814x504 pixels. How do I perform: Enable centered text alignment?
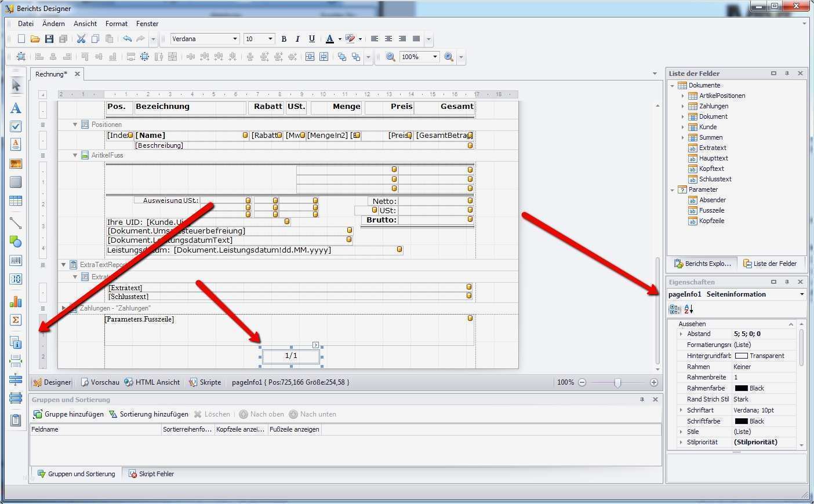pyautogui.click(x=388, y=39)
